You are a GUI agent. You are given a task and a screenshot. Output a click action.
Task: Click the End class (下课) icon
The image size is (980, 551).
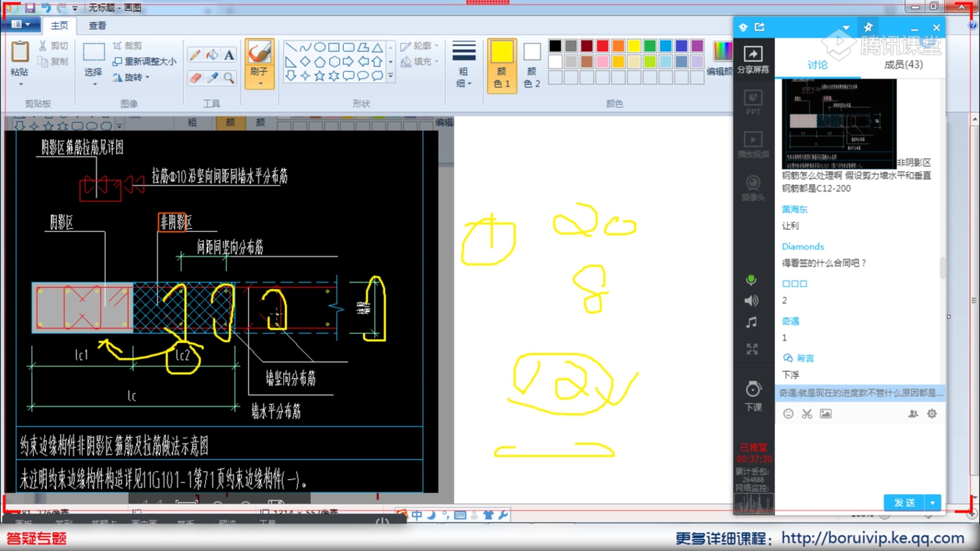753,396
